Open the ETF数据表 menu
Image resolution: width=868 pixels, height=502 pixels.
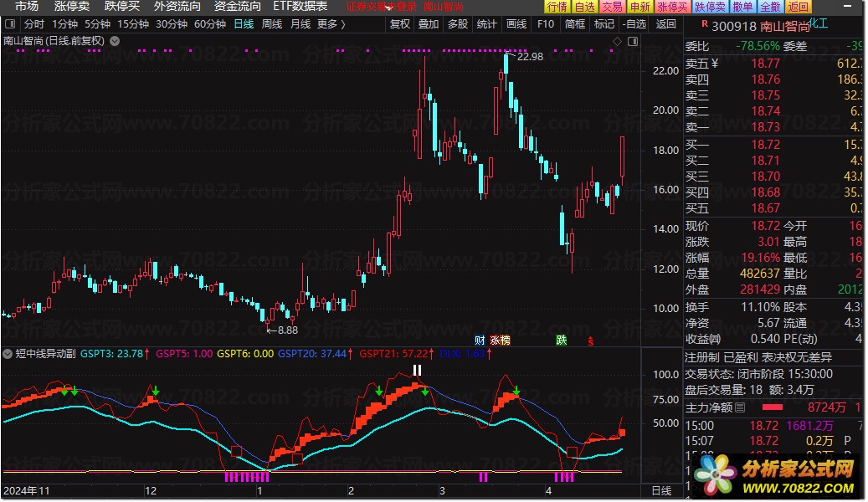pyautogui.click(x=300, y=7)
